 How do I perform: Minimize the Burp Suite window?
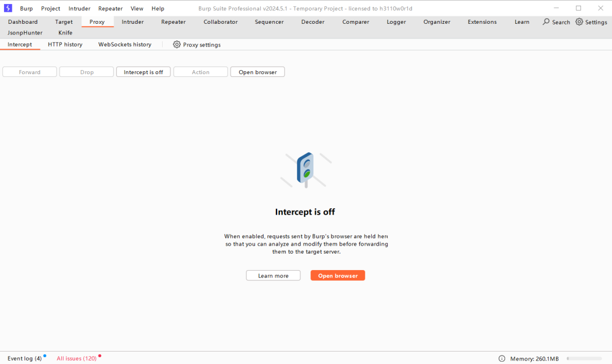point(556,8)
